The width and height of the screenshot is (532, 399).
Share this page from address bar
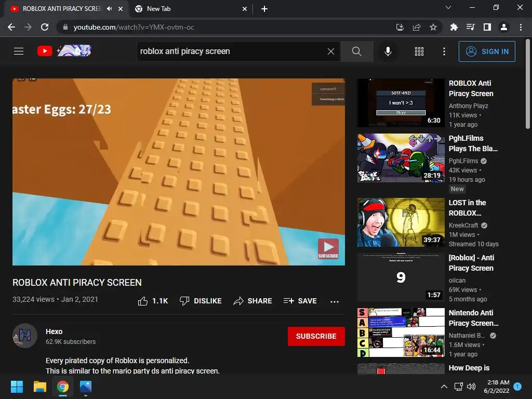417,27
